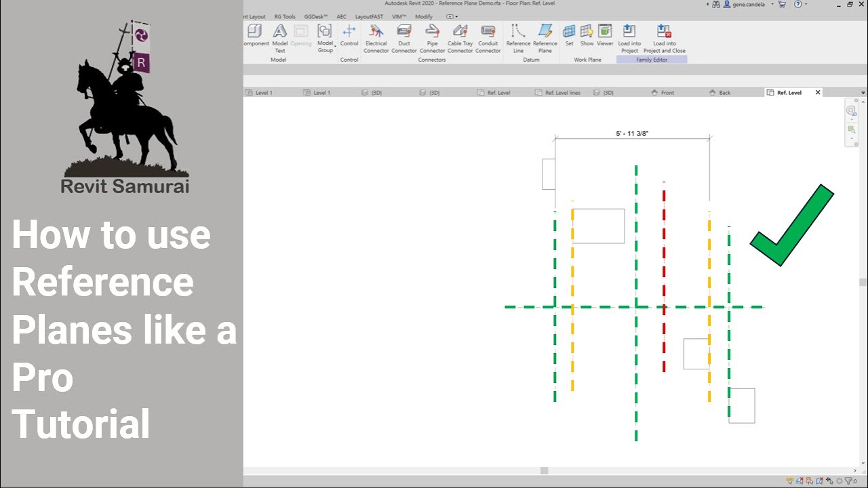Viewport: 868px width, 488px height.
Task: Open the Help question mark icon
Action: 797,4
